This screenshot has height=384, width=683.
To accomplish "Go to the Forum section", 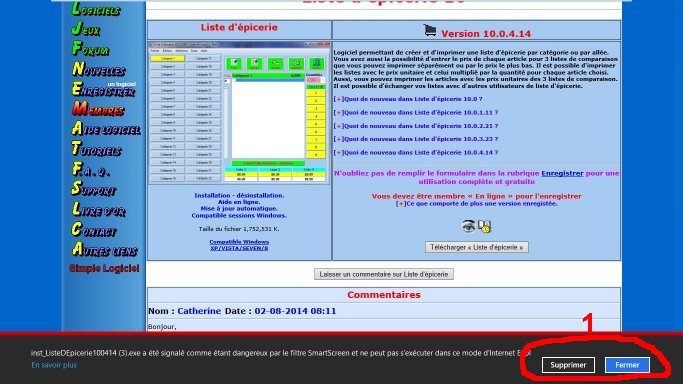I will (91, 49).
